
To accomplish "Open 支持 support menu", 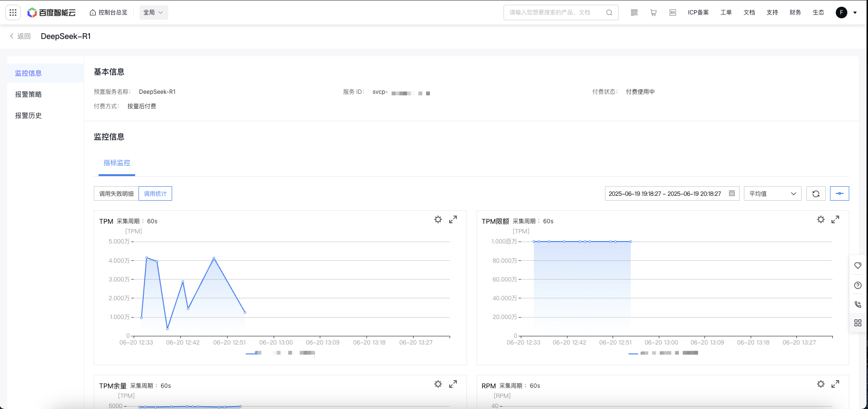I will (772, 13).
